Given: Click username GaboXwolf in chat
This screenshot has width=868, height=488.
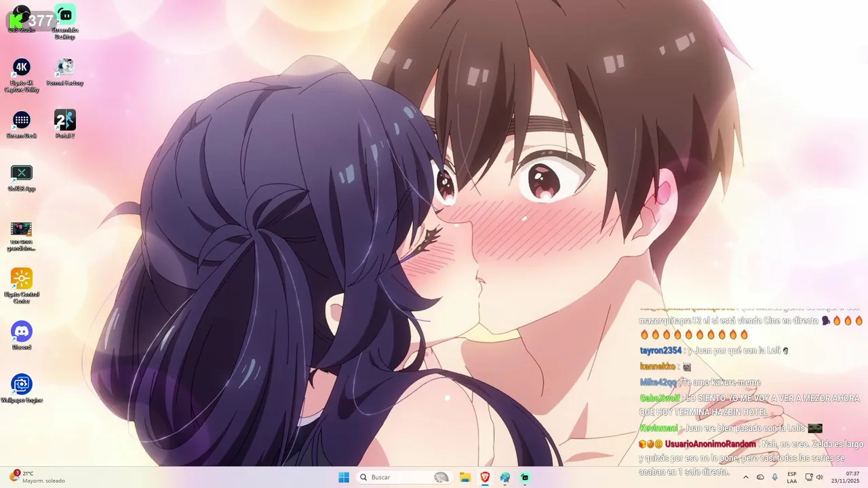Looking at the screenshot, I should [x=659, y=398].
